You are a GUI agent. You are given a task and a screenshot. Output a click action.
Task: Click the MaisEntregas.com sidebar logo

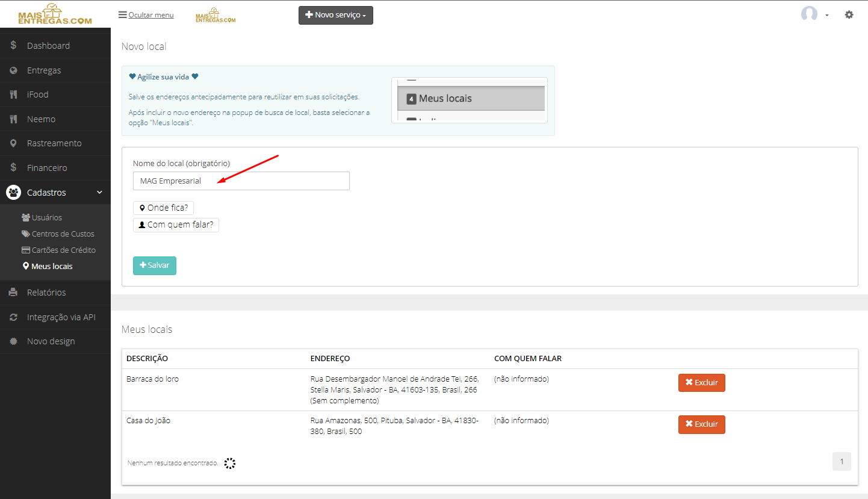coord(55,14)
